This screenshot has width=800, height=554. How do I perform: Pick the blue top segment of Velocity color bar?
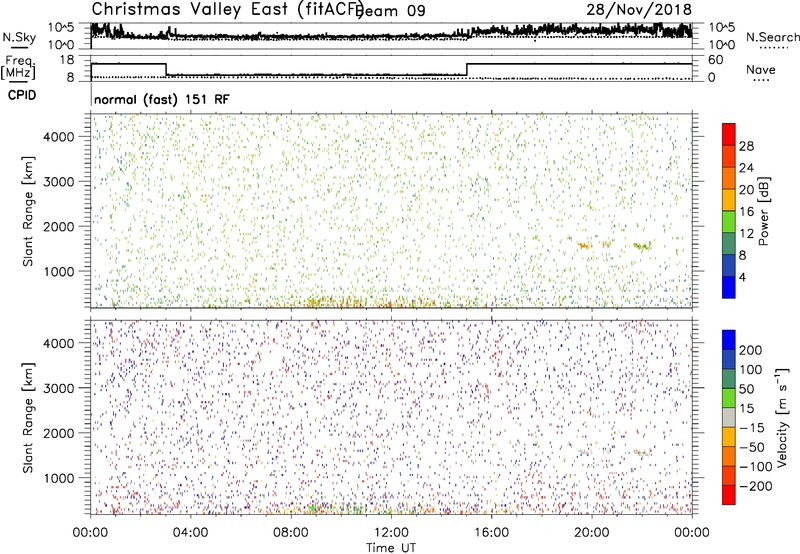pos(729,340)
